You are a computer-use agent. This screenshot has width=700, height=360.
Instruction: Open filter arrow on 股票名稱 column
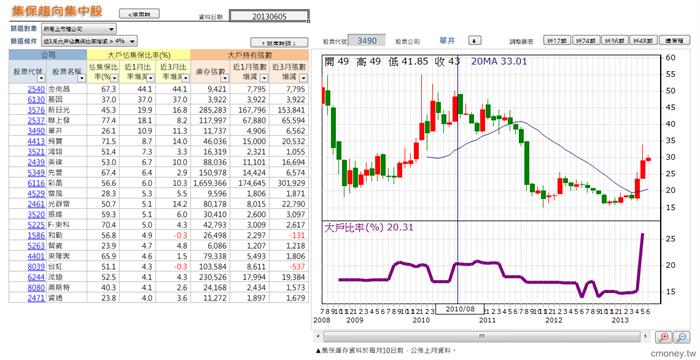[x=81, y=78]
